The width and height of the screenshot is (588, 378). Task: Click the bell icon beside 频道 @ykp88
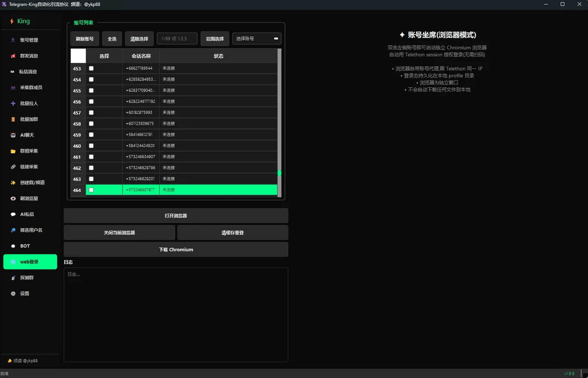coord(10,360)
